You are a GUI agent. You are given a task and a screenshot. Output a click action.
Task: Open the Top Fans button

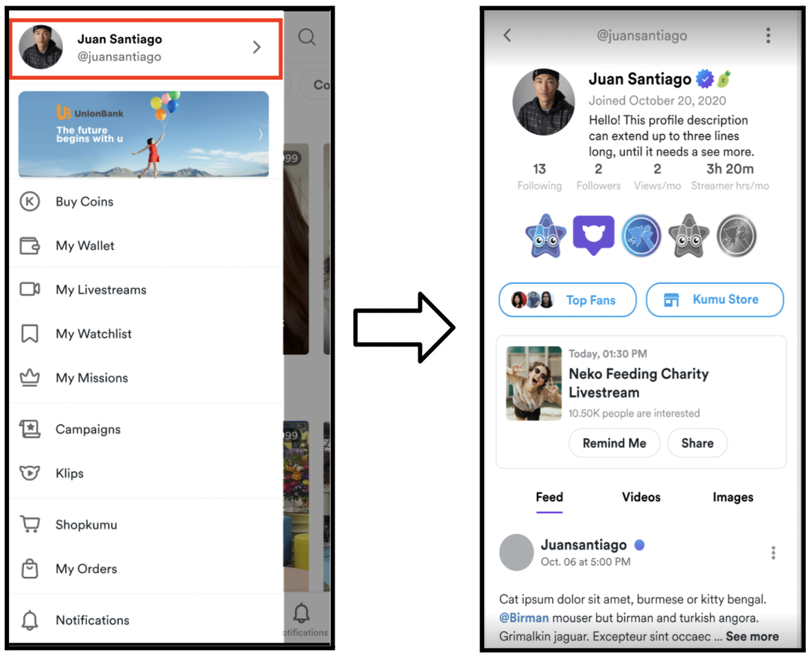568,299
